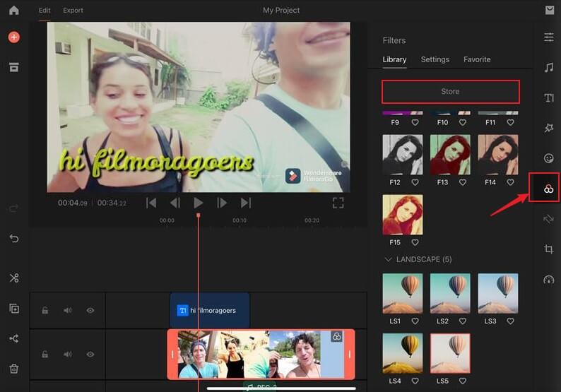Delete clip with the trash icon
Screen dimensions: 561x392
[x=14, y=369]
